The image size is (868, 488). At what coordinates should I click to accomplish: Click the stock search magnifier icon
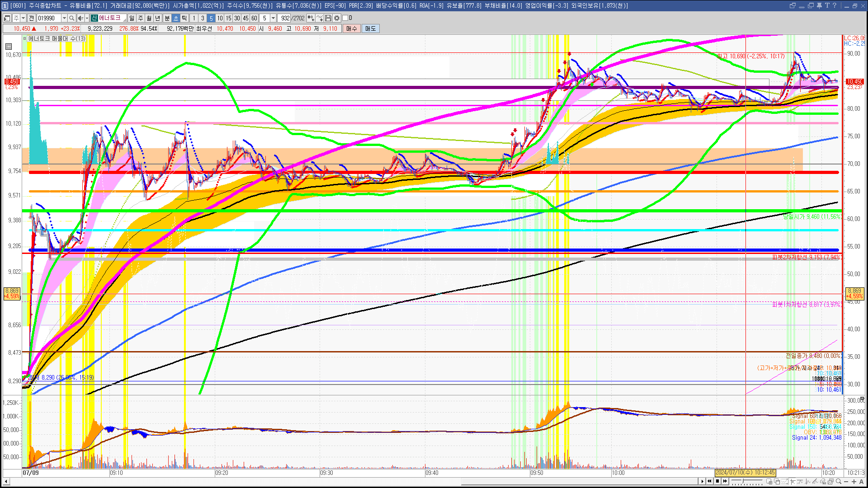pyautogui.click(x=71, y=18)
